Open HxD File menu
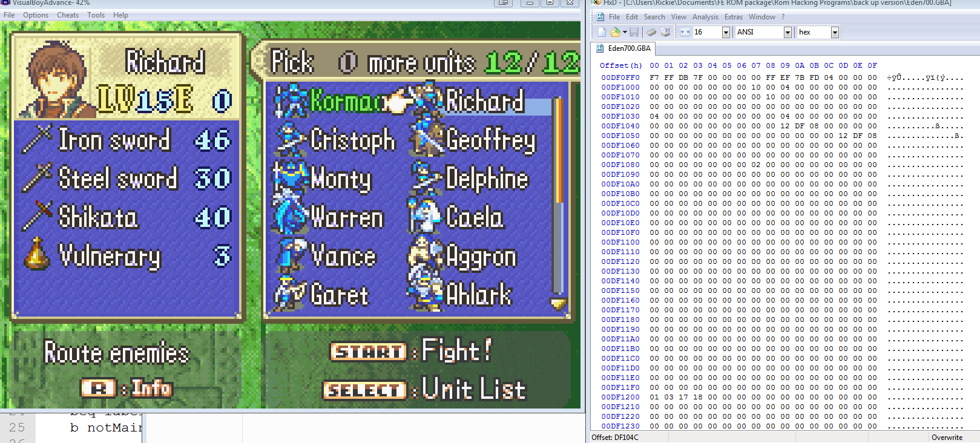Screen dimensions: 980x443 614,17
